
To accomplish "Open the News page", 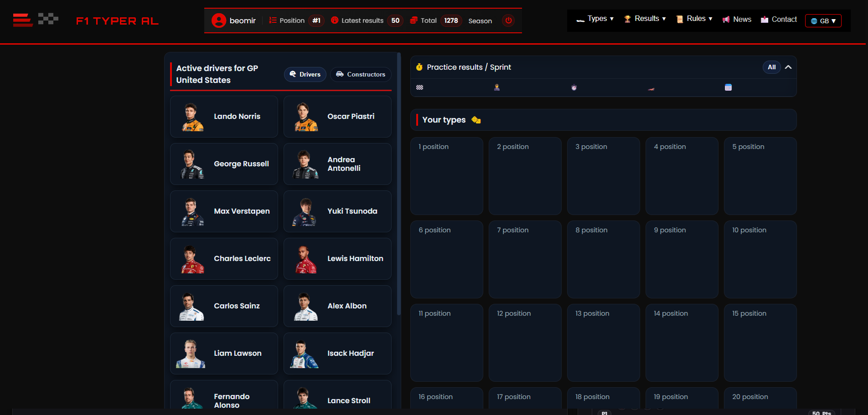I will click(x=737, y=19).
